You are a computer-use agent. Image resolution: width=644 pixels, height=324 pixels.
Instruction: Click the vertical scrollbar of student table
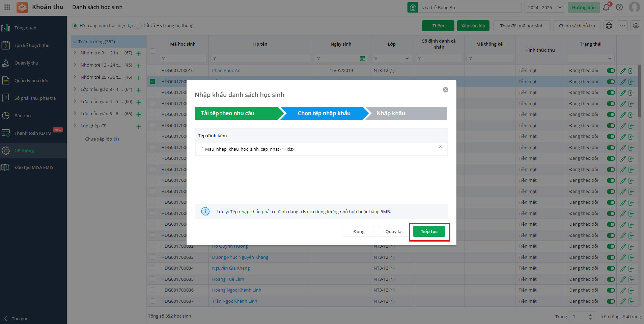(x=639, y=91)
